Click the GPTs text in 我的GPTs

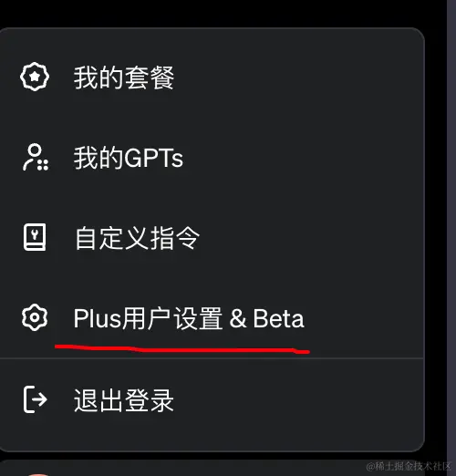[153, 158]
